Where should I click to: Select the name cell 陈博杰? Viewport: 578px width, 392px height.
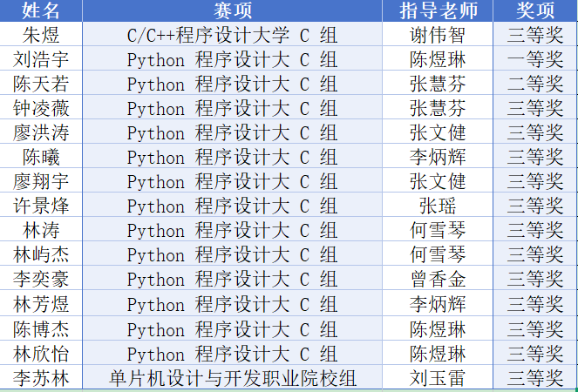tap(41, 328)
